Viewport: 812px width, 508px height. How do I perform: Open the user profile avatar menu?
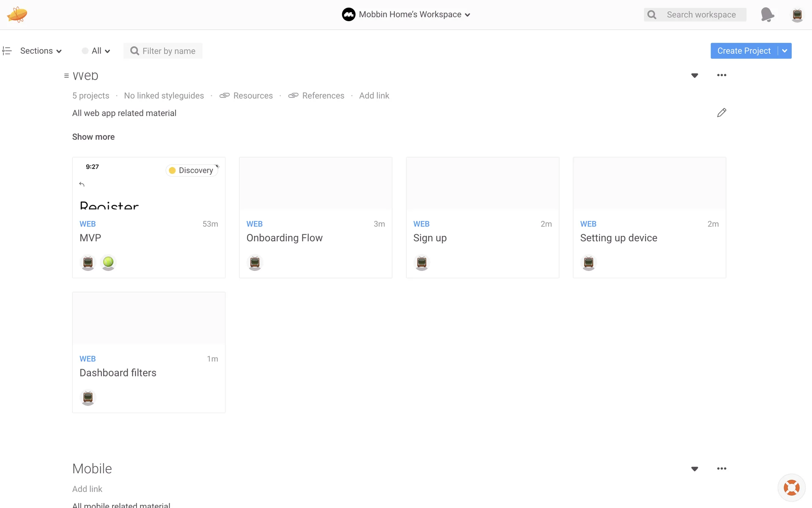(797, 15)
